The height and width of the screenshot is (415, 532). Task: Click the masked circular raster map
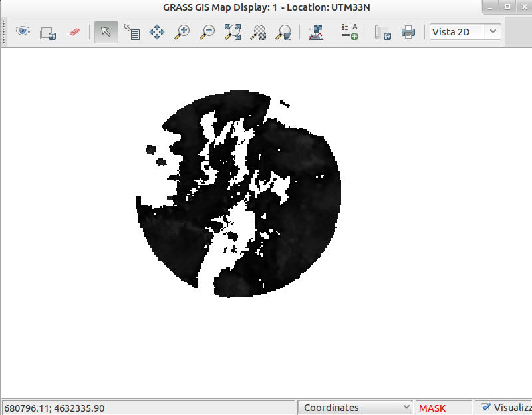238,194
